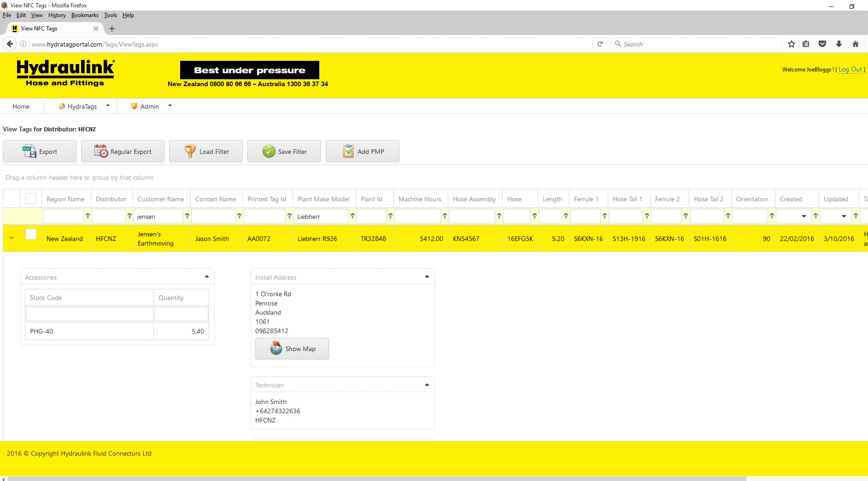Click the PHG-40 stock code cell
This screenshot has height=481, width=868.
(x=89, y=331)
